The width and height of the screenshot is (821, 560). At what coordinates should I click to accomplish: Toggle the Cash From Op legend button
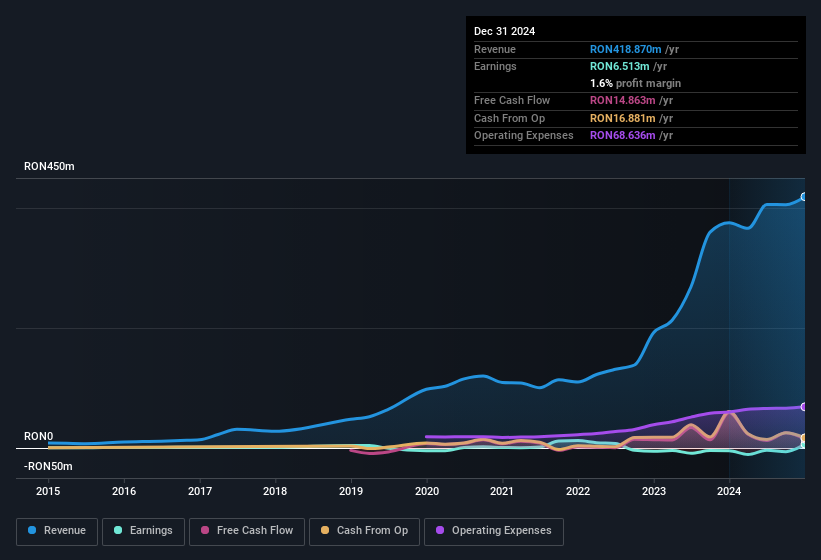(x=364, y=531)
